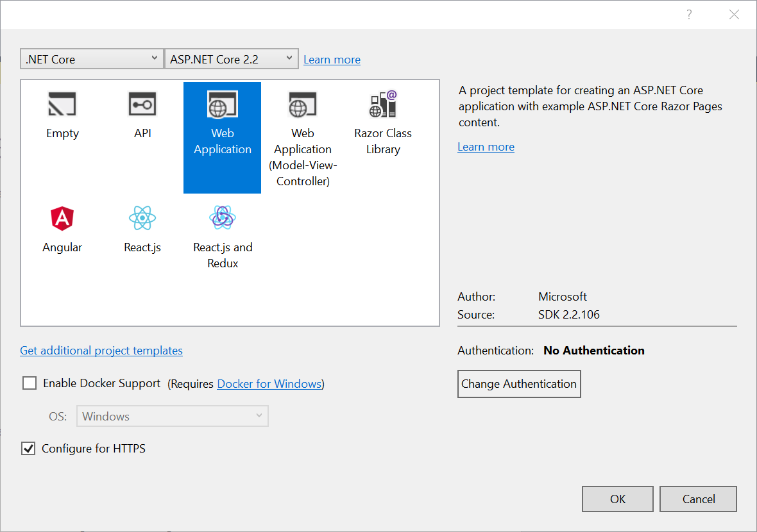
Task: Open the OS Windows dropdown
Action: pyautogui.click(x=173, y=416)
